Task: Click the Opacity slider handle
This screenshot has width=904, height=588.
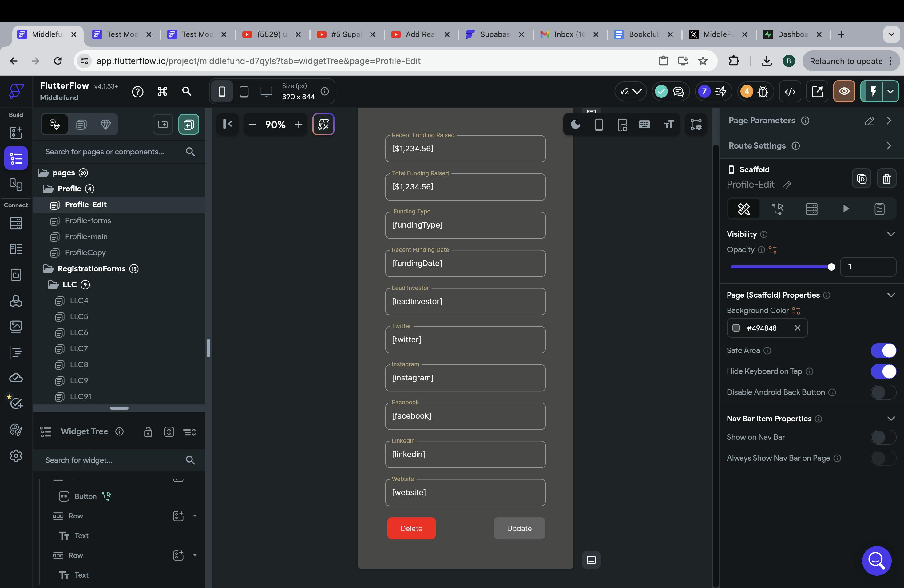Action: pos(831,267)
